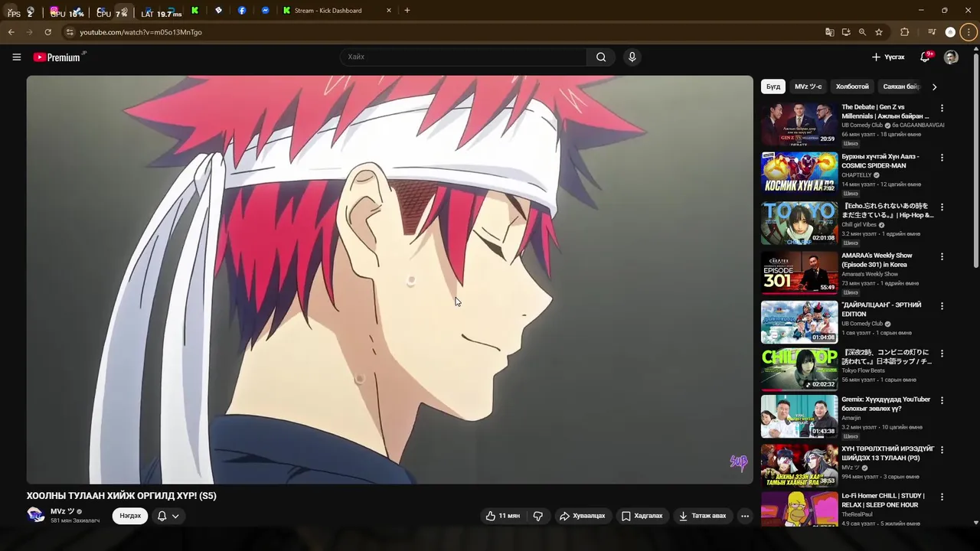Screen dimensions: 980x551
Task: Click the Хадгалах save button
Action: click(x=642, y=516)
